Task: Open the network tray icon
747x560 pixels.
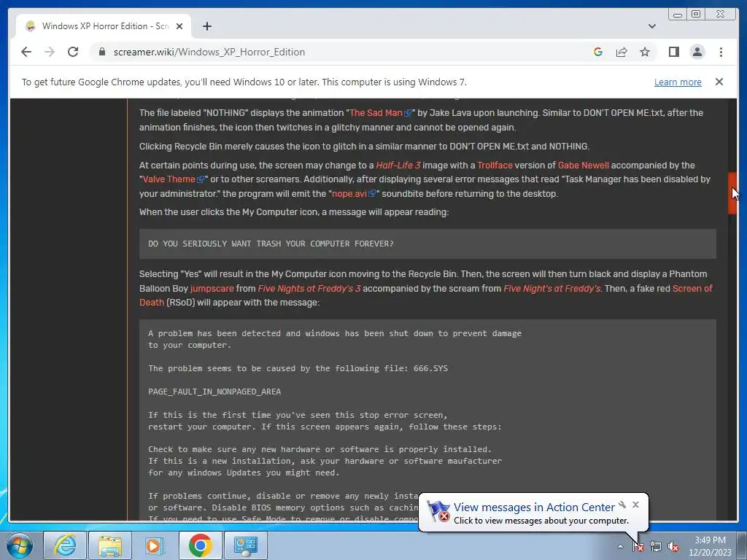Action: (x=656, y=547)
